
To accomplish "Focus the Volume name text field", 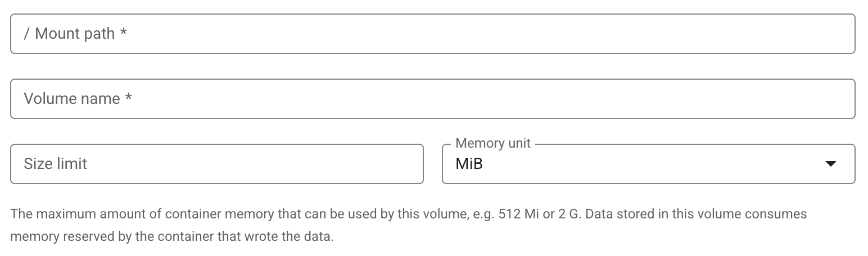I will click(433, 99).
